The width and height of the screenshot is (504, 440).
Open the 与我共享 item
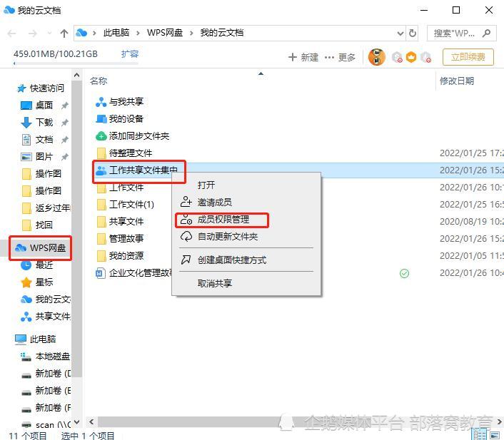tap(126, 102)
